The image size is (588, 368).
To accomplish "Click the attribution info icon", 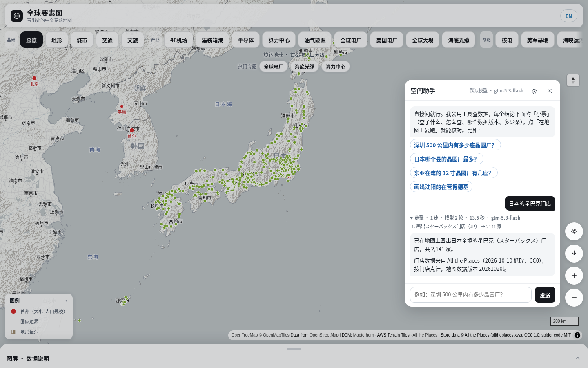I will [x=577, y=335].
